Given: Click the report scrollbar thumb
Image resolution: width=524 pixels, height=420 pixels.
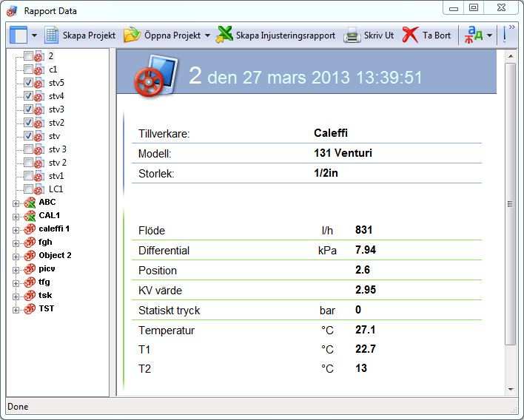Looking at the screenshot, I should pos(510,204).
